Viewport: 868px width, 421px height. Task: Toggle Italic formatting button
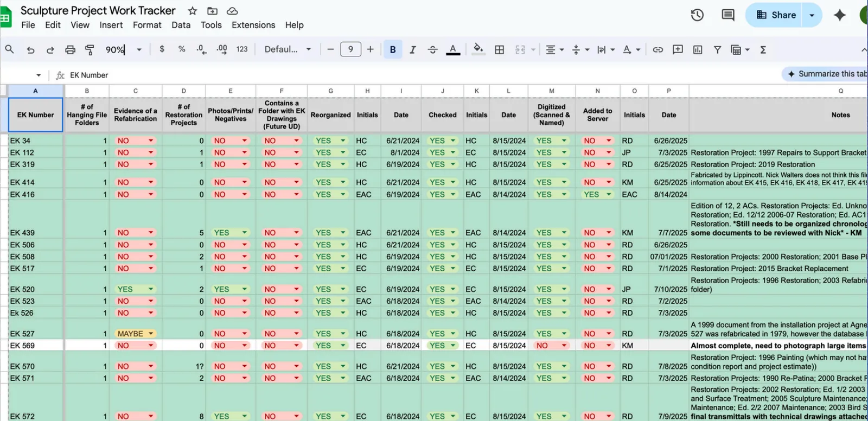tap(412, 50)
